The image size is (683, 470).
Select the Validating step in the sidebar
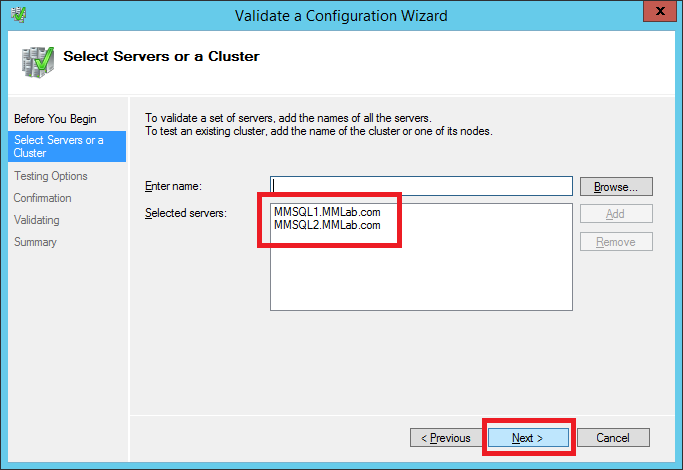[x=37, y=220]
